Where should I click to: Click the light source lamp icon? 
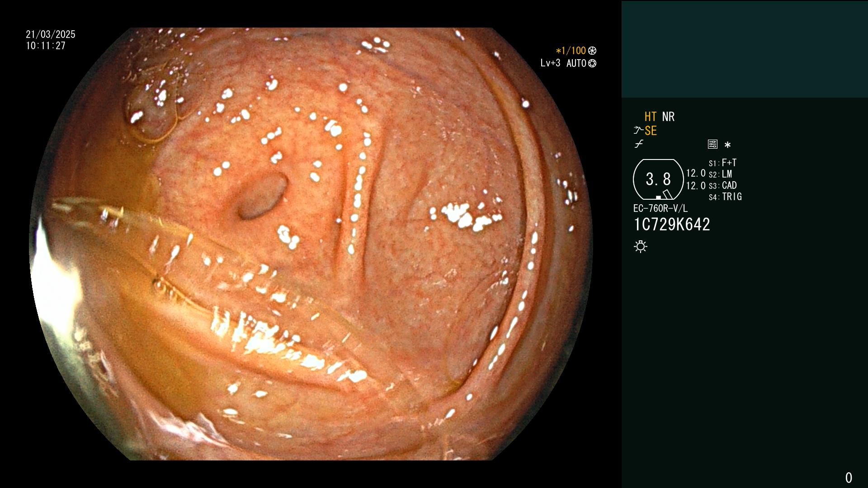[x=641, y=246]
